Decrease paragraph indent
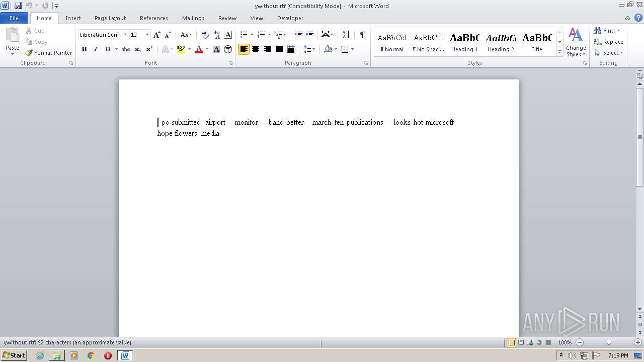Image resolution: width=644 pixels, height=362 pixels. 298,35
